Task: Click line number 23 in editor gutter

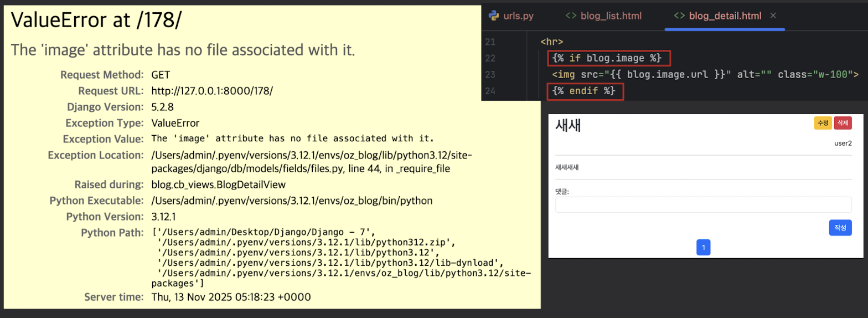Action: tap(490, 74)
